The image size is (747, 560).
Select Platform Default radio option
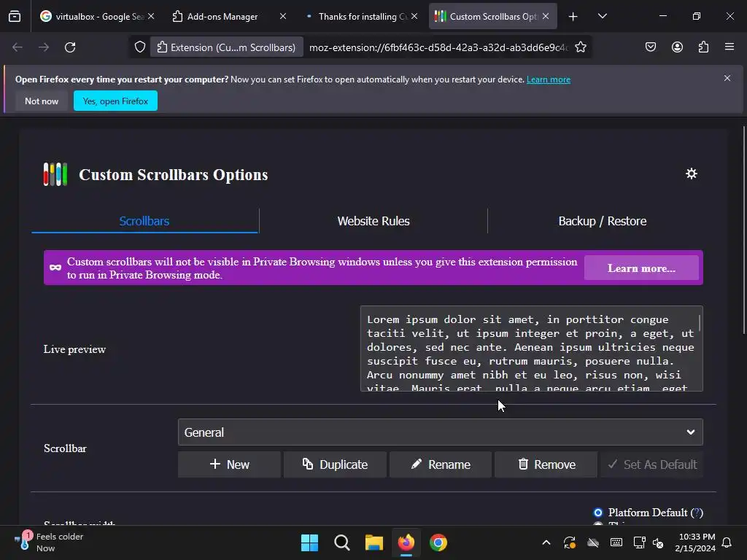pyautogui.click(x=598, y=513)
